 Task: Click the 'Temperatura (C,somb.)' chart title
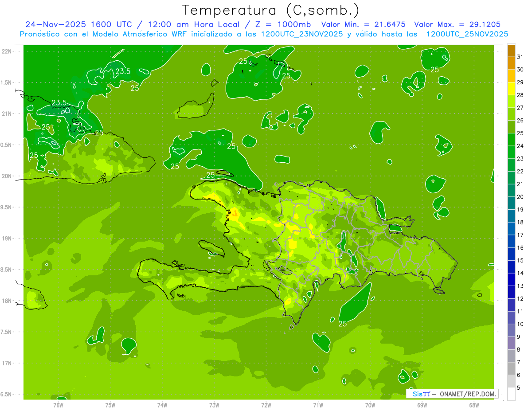coord(271,10)
